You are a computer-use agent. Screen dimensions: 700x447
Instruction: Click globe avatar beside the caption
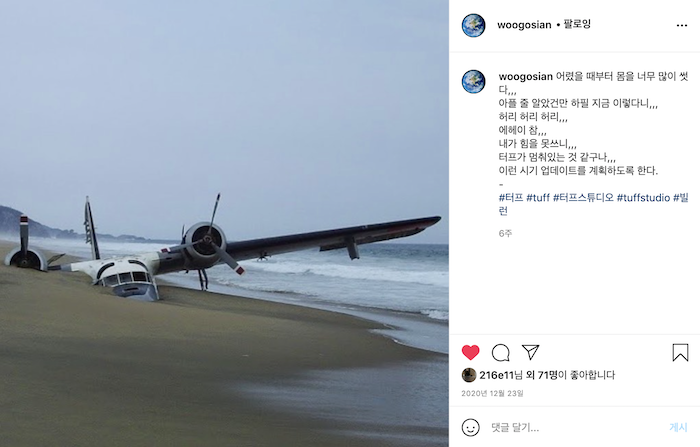(x=473, y=82)
